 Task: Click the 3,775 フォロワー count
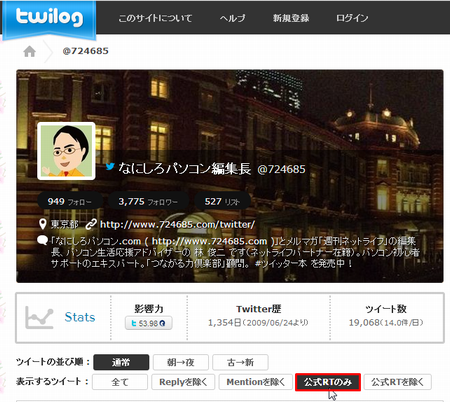pos(148,202)
